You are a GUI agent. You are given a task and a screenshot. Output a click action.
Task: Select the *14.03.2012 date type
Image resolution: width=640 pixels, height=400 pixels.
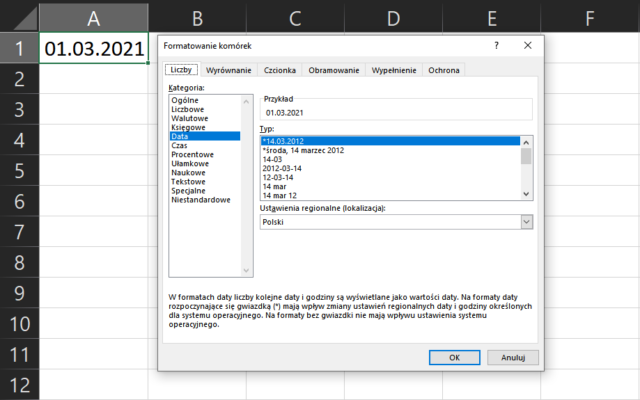tap(390, 141)
